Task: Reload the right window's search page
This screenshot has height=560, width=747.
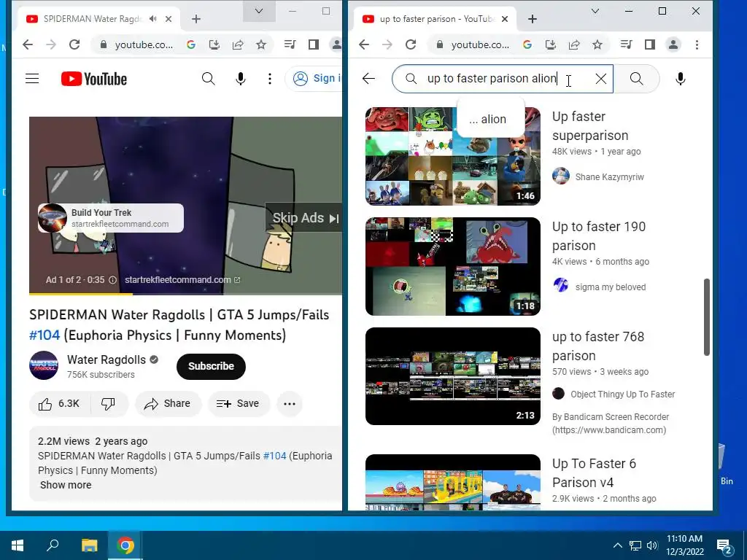Action: coord(411,44)
